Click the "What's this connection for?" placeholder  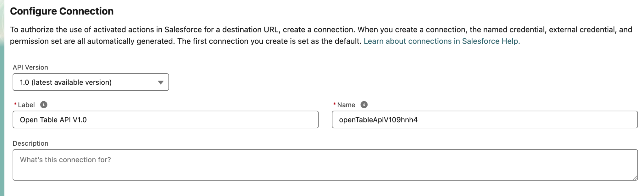pos(65,160)
